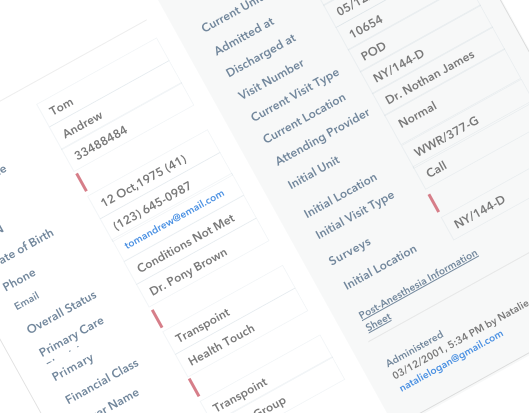Click the Initial Unit label
The height and width of the screenshot is (413, 529).
[x=313, y=172]
